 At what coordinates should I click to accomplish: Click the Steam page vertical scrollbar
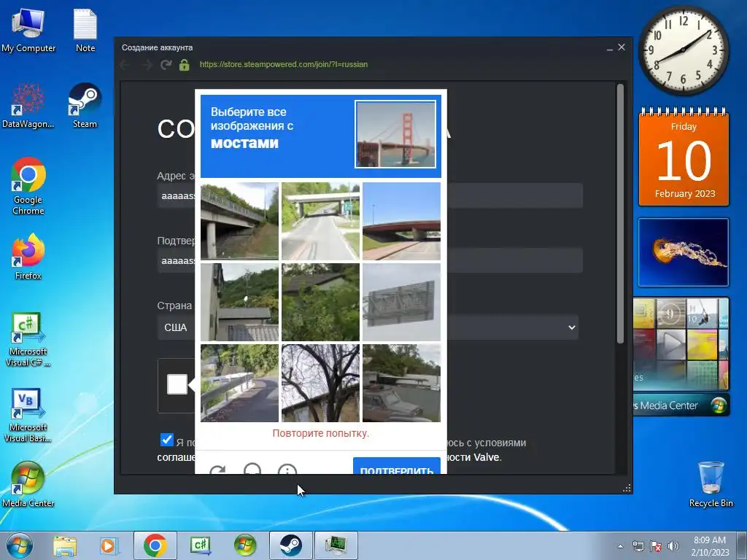pos(620,214)
